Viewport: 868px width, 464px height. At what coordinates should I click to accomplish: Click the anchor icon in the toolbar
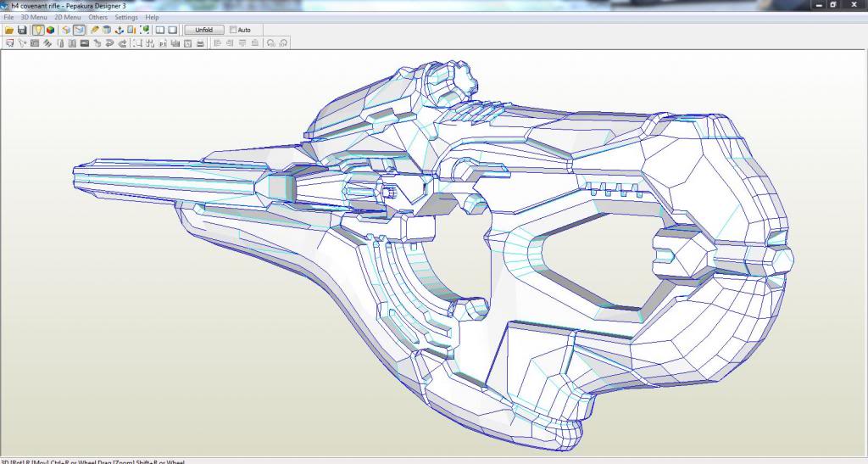coord(120,30)
